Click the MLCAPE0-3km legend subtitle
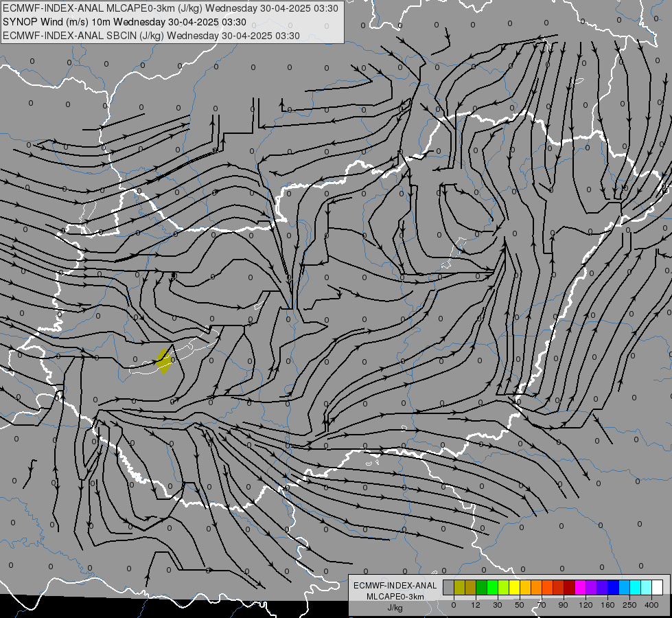This screenshot has width=672, height=618. (395, 597)
